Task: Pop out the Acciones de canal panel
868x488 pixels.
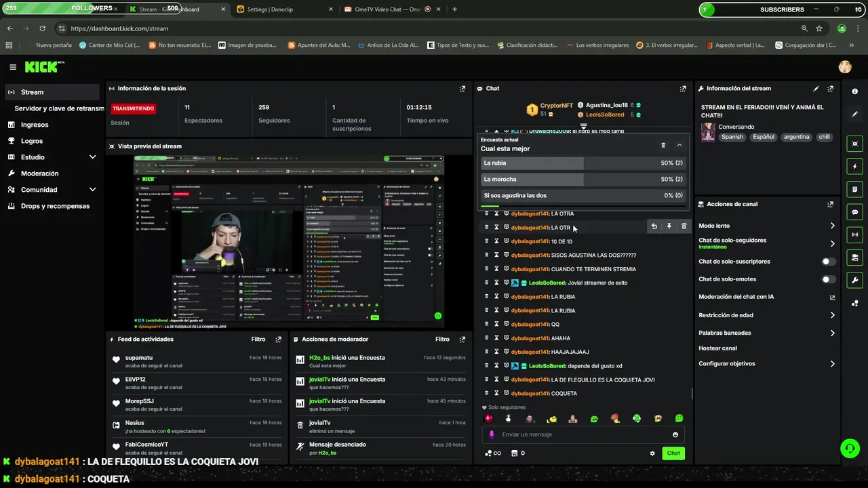Action: pyautogui.click(x=830, y=204)
